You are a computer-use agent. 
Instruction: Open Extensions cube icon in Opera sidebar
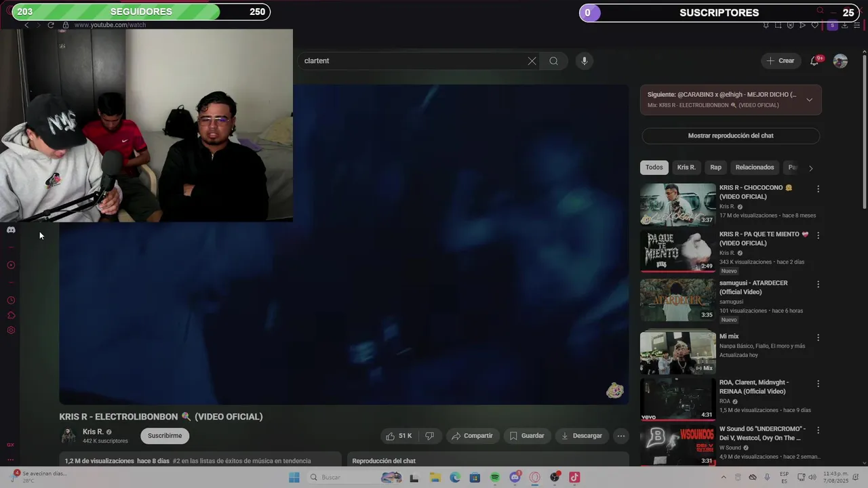point(11,315)
